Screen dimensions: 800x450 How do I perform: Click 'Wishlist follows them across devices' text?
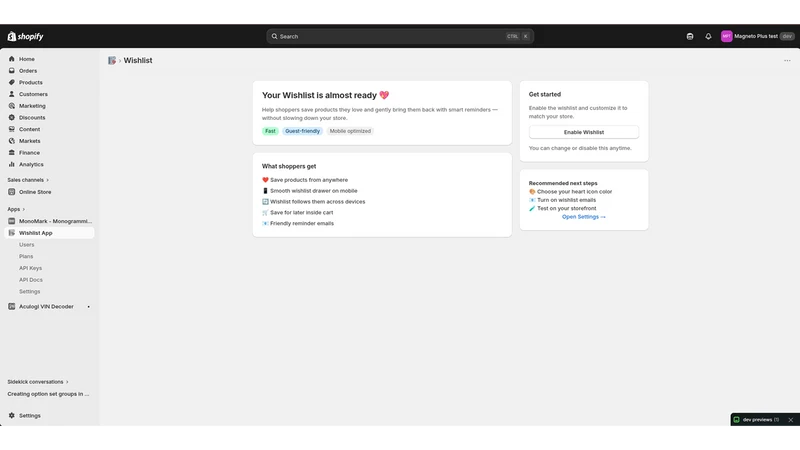click(317, 202)
